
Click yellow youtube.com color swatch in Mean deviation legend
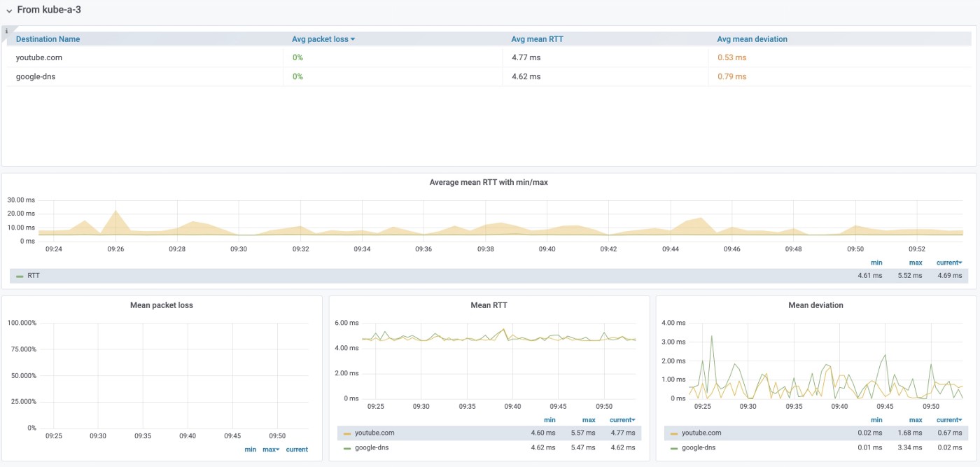[x=674, y=433]
